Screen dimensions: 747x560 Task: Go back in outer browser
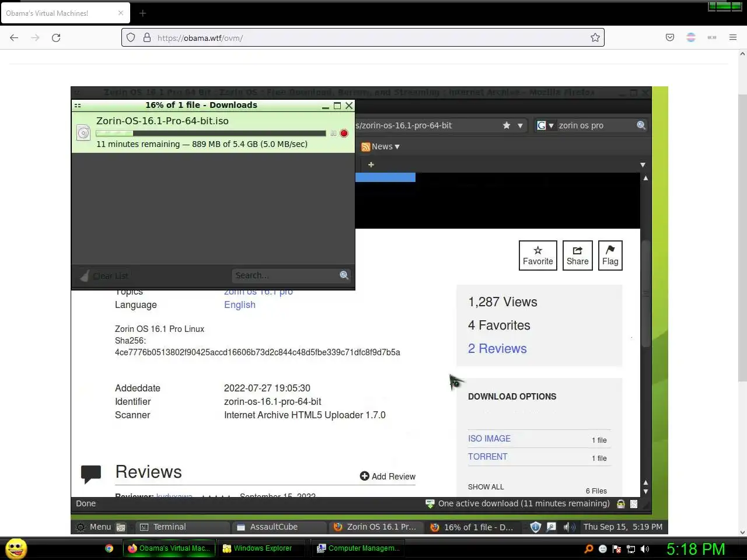coord(14,38)
